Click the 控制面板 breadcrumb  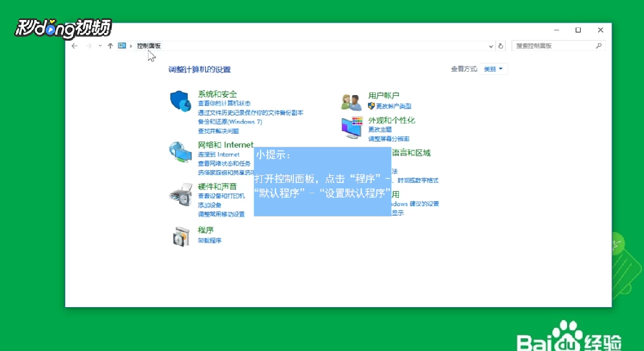(x=149, y=46)
